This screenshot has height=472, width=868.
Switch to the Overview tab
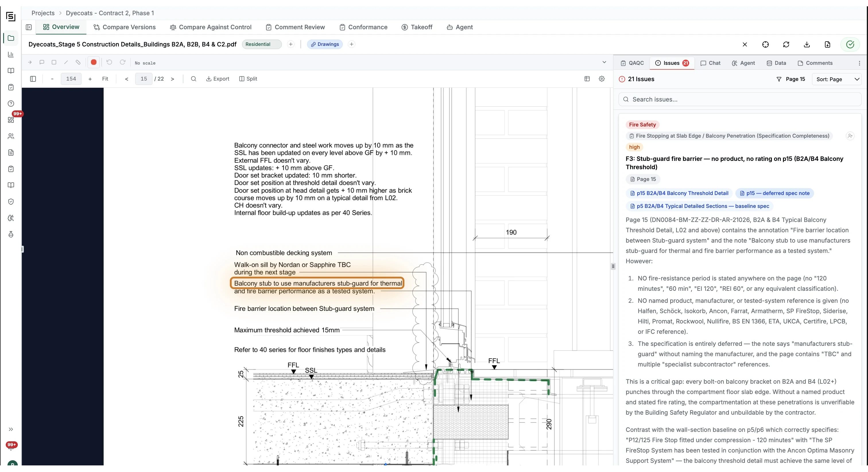[61, 27]
